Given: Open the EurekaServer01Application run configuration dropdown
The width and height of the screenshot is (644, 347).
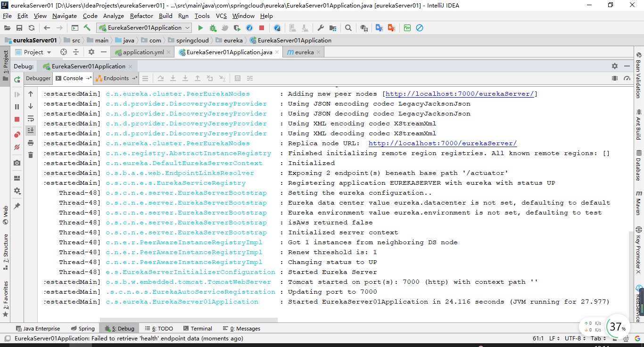Looking at the screenshot, I should point(144,28).
